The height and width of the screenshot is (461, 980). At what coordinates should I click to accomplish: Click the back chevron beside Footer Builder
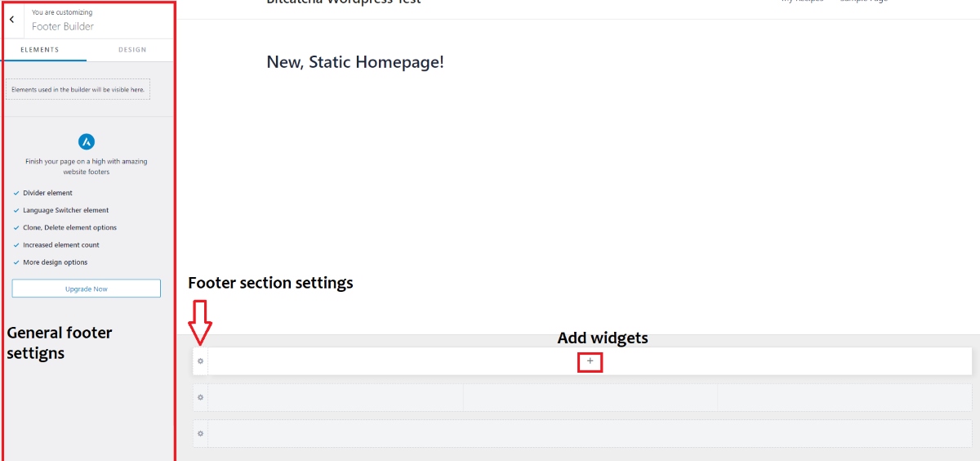click(11, 20)
